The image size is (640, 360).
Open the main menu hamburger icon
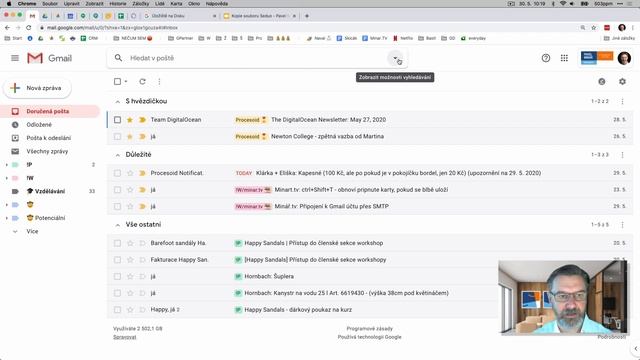point(15,58)
